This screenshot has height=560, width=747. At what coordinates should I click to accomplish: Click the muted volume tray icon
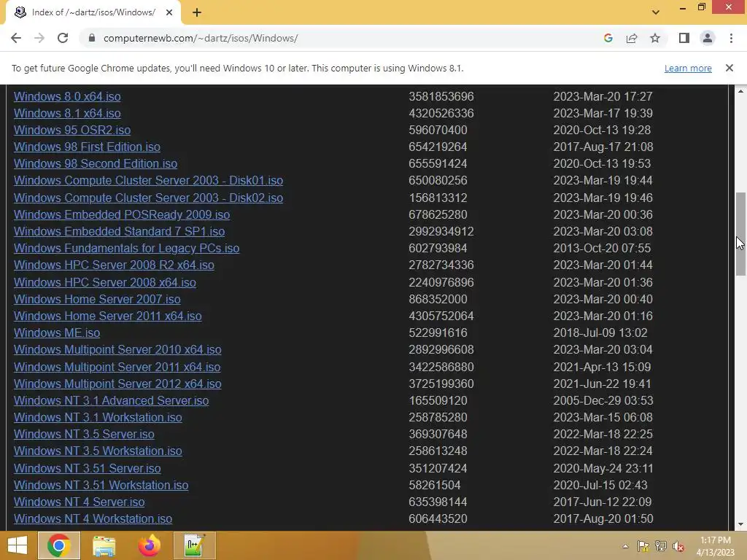tap(678, 546)
